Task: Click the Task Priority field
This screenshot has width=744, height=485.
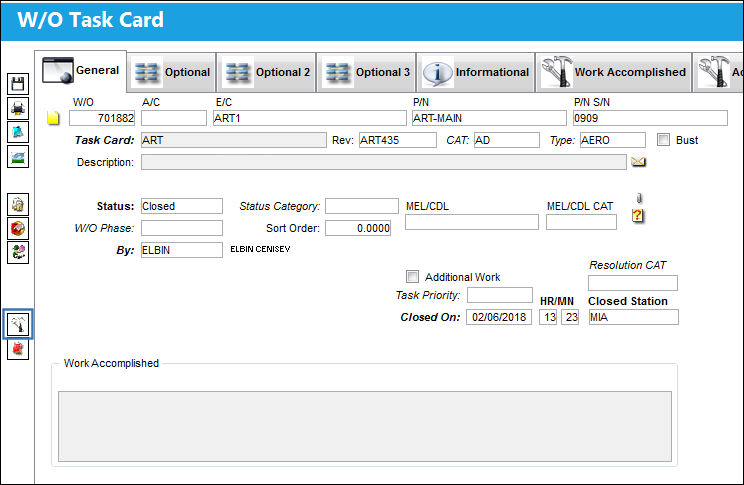Action: coord(500,295)
